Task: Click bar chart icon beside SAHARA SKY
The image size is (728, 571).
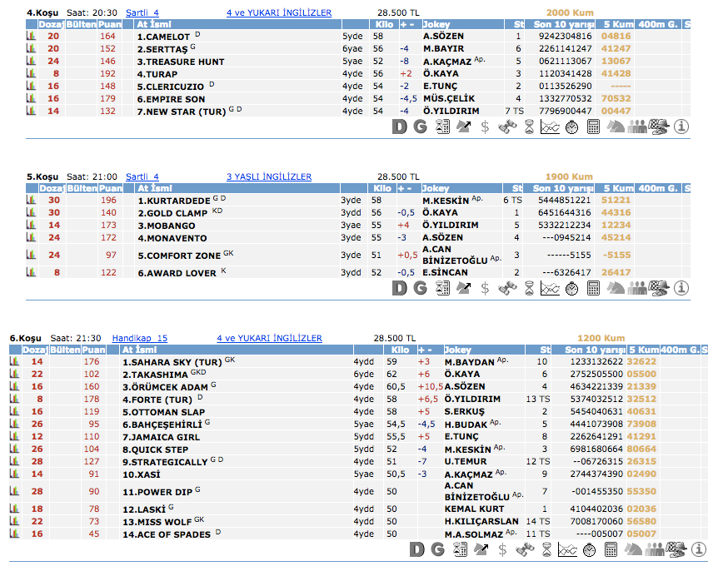Action: click(15, 362)
